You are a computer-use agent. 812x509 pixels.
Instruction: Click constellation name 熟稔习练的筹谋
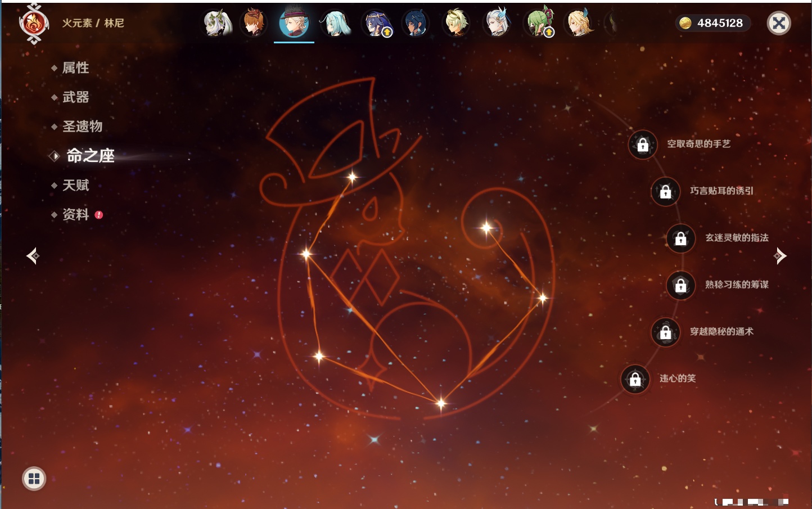pos(737,285)
